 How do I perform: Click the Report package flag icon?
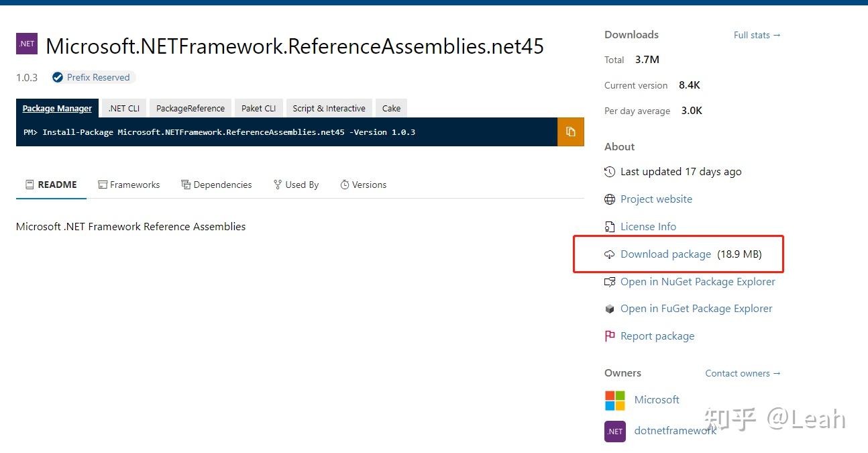(x=610, y=336)
